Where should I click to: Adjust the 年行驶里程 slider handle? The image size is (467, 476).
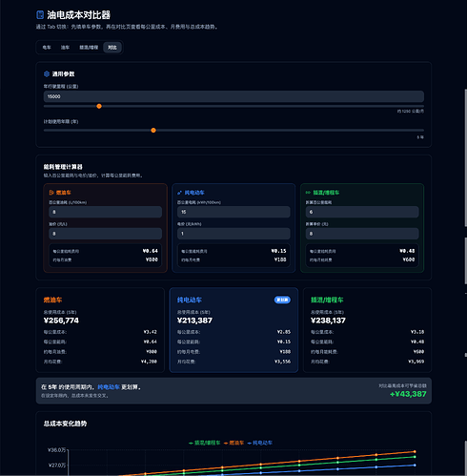point(99,106)
